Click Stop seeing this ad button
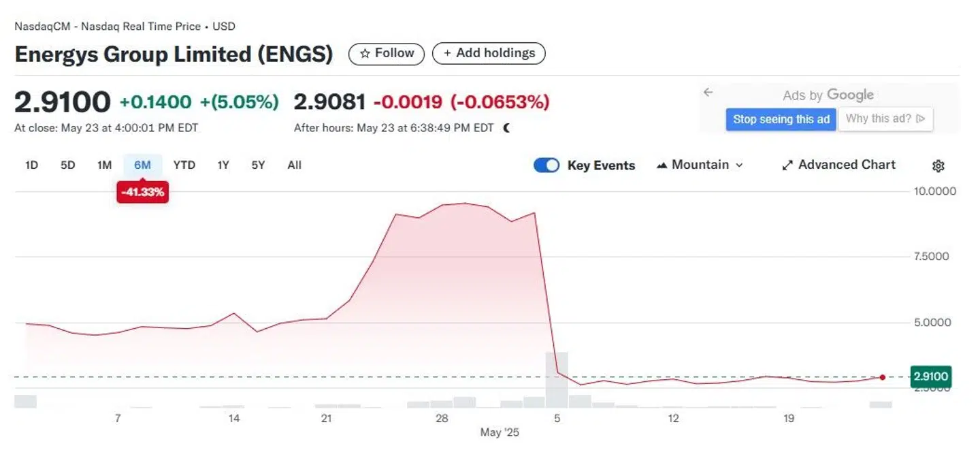980x450 pixels. tap(781, 119)
